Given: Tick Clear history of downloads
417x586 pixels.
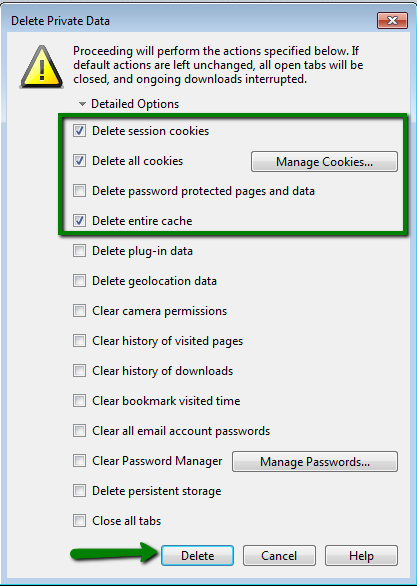Looking at the screenshot, I should [x=79, y=371].
